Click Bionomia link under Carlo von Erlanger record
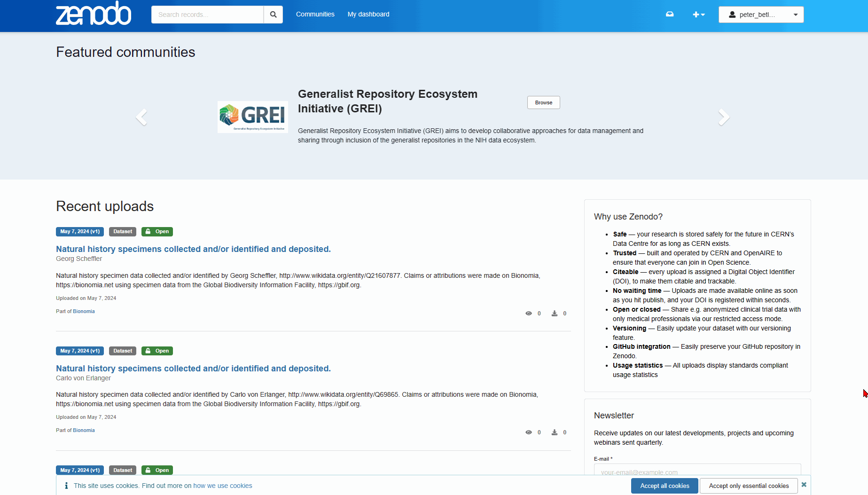The height and width of the screenshot is (495, 868). (x=84, y=430)
